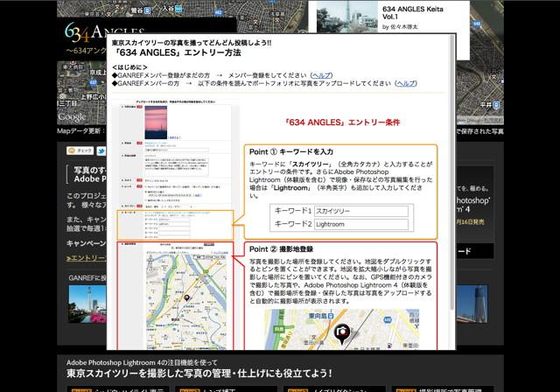Select the pink sunset Skytree thumbnail in the form
Image resolution: width=560 pixels, height=392 pixels.
coord(156,122)
